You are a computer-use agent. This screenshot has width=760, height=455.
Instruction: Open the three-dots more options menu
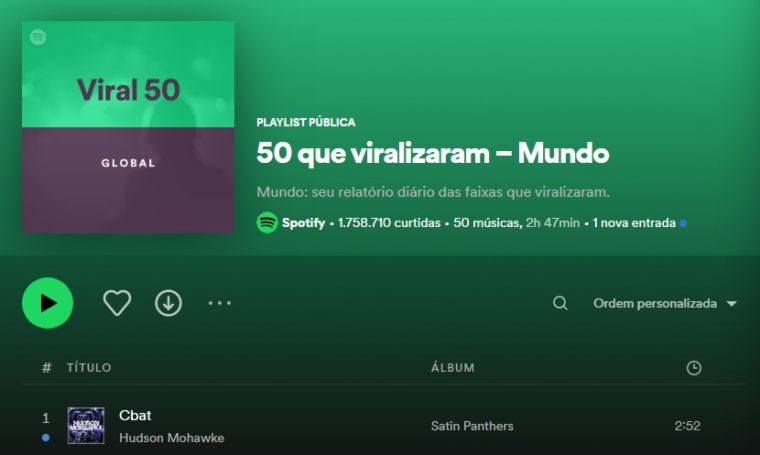point(220,303)
